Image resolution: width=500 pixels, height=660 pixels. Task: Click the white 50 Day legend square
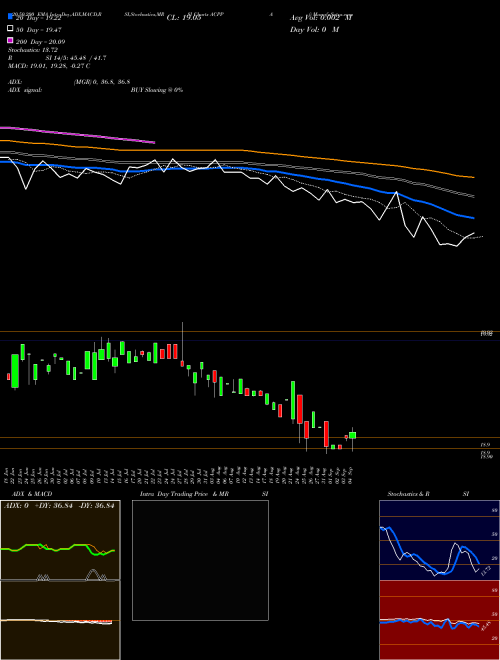click(10, 29)
